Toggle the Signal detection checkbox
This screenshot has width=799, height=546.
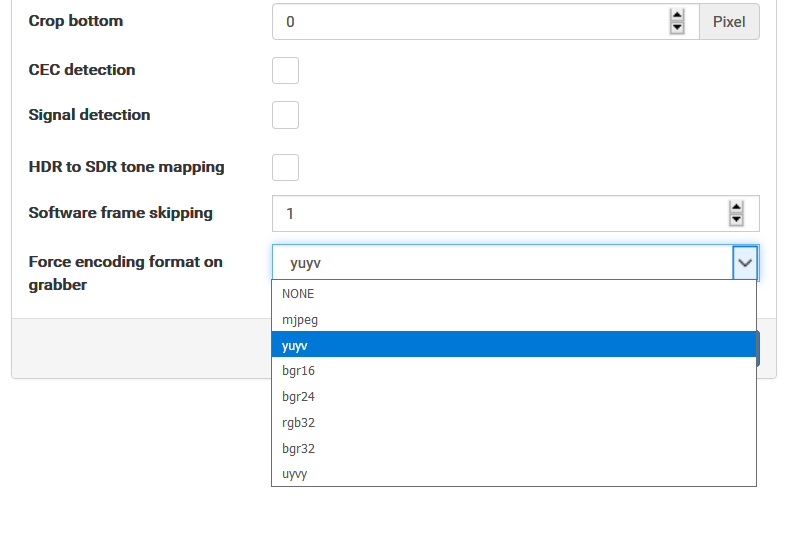(x=285, y=115)
